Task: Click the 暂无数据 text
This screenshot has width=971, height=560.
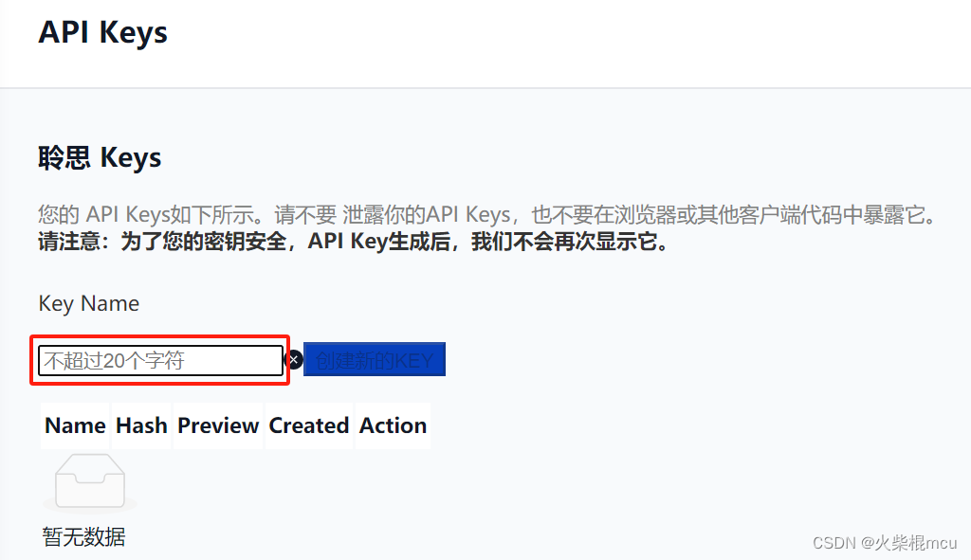Action: (83, 536)
